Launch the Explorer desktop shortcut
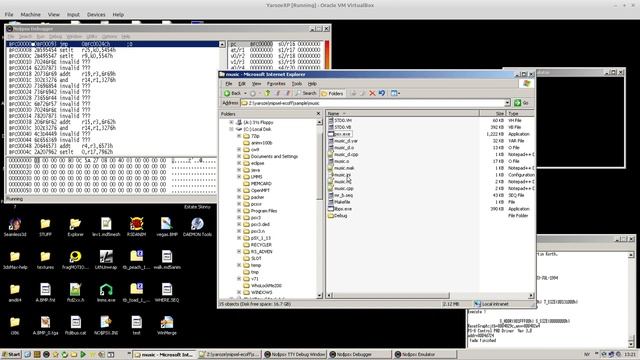Screen dimensions: 640x360 pos(75,227)
